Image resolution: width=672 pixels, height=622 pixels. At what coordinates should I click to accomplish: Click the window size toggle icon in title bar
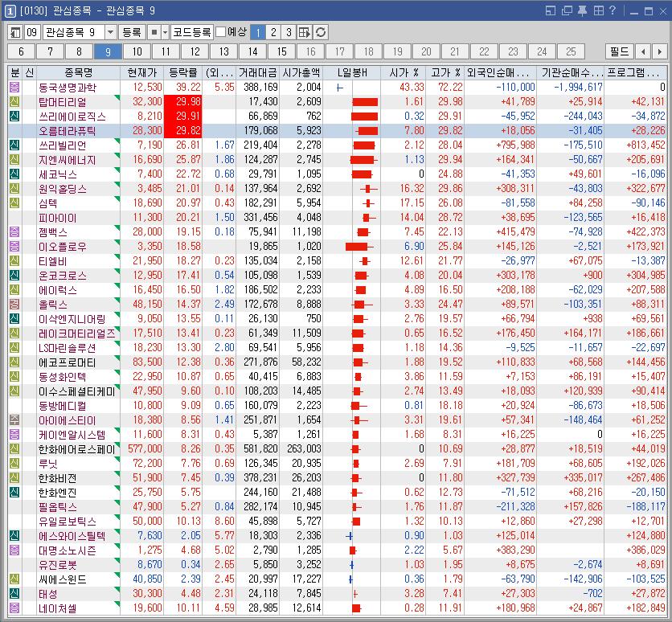(x=551, y=10)
